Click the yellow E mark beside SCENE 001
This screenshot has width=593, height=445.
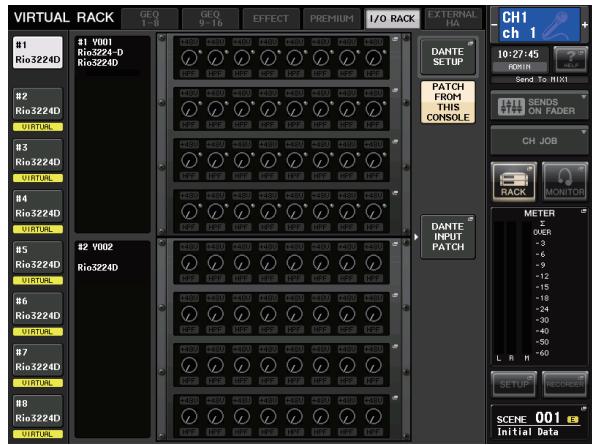[x=573, y=419]
